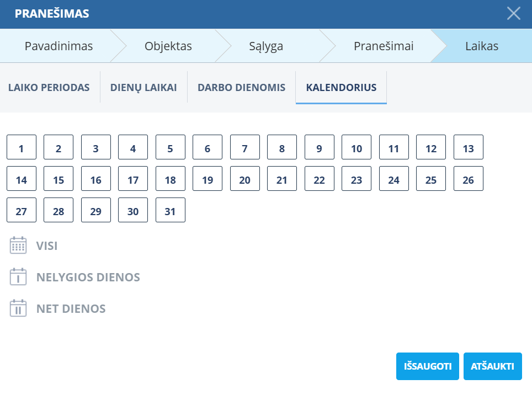
Task: Toggle day 15 in the calendar
Action: tap(58, 179)
